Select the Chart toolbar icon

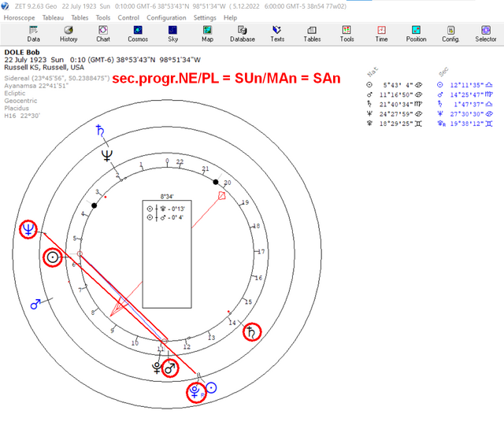103,34
